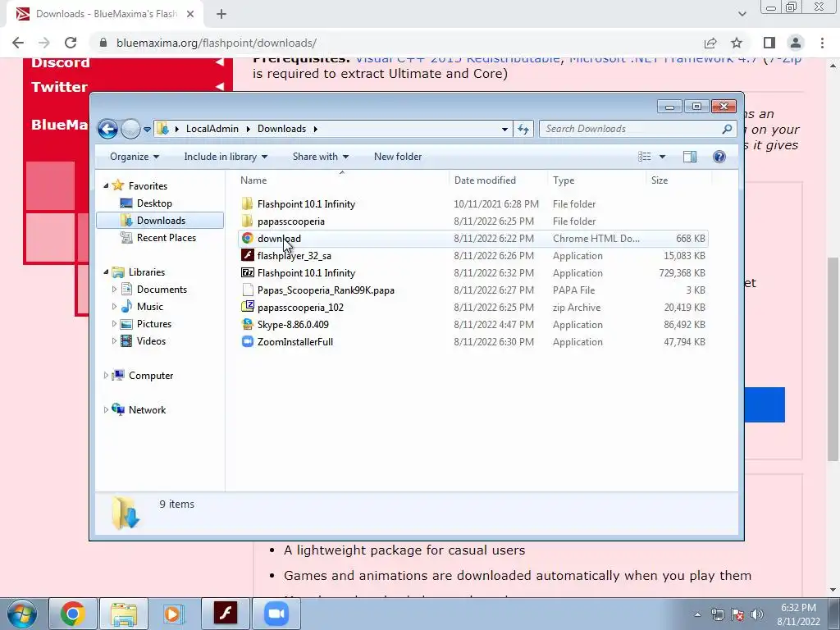Select Network in navigation pane

[x=147, y=410]
